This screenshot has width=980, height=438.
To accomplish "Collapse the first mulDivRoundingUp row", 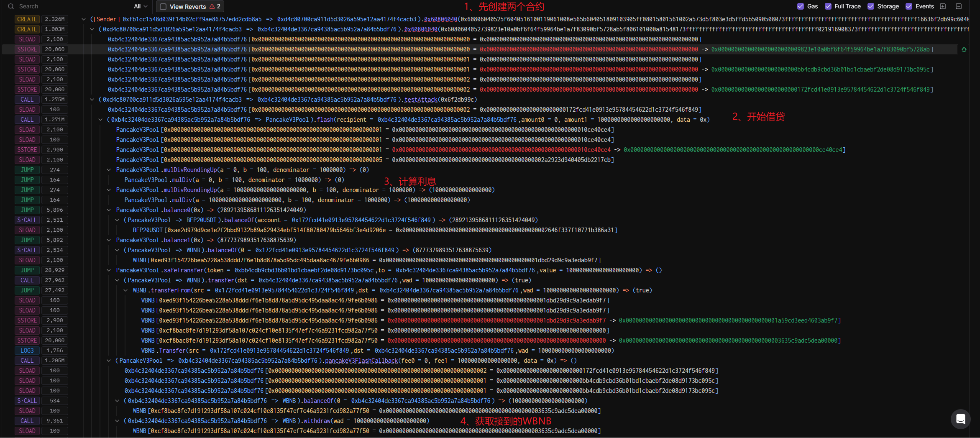I will 109,170.
